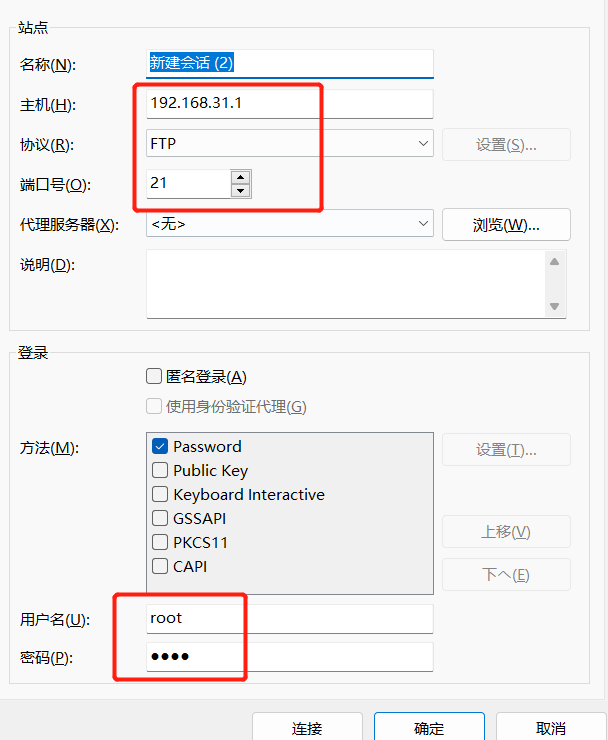
Task: Click the Browse (浏览) button
Action: 506,225
